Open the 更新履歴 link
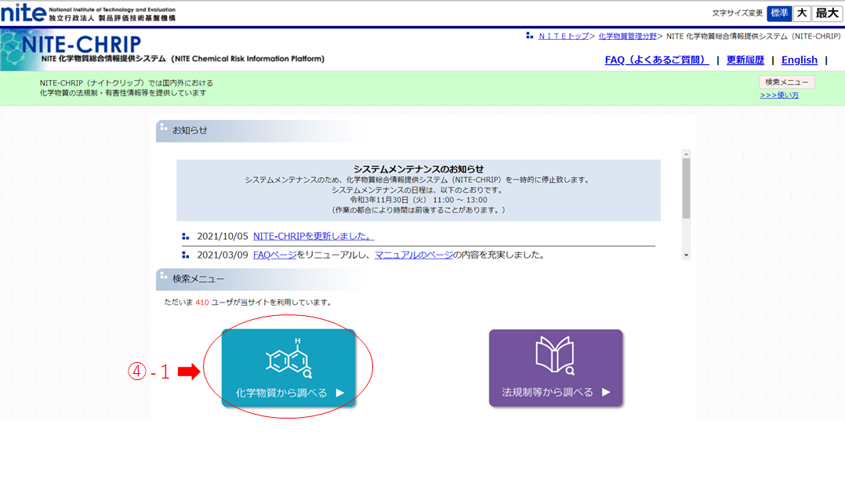845x504 pixels. point(745,60)
